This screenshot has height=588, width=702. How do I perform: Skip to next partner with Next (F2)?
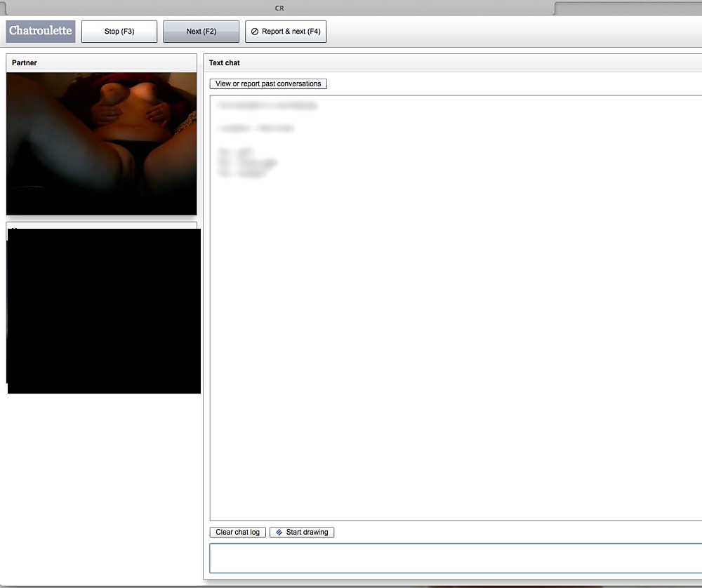(x=201, y=32)
